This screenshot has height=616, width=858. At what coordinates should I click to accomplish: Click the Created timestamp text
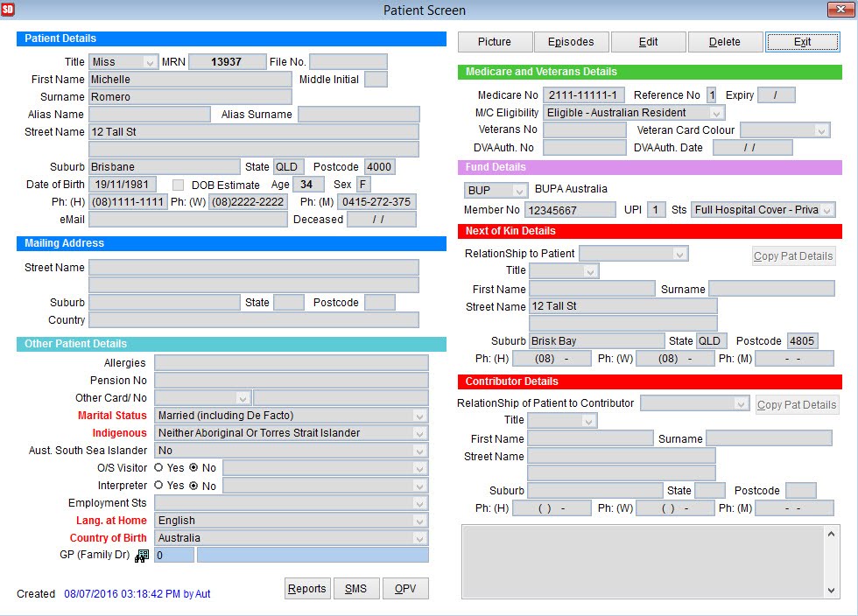[x=137, y=594]
